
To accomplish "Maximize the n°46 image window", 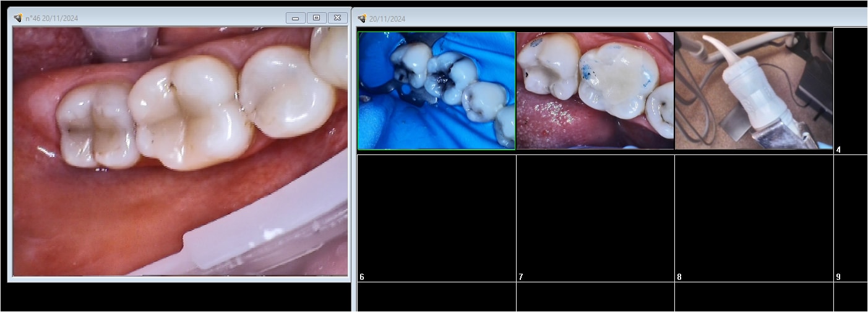I will tap(316, 18).
